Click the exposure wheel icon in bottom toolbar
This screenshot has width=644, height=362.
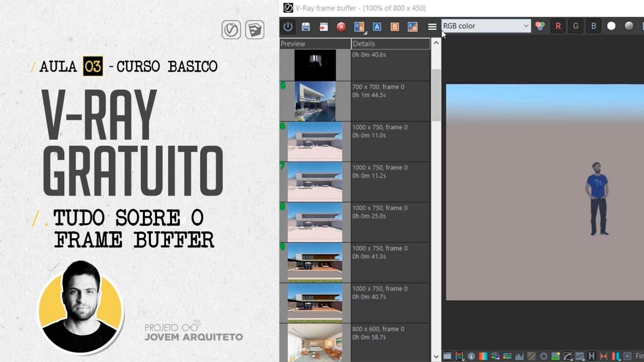tap(544, 356)
